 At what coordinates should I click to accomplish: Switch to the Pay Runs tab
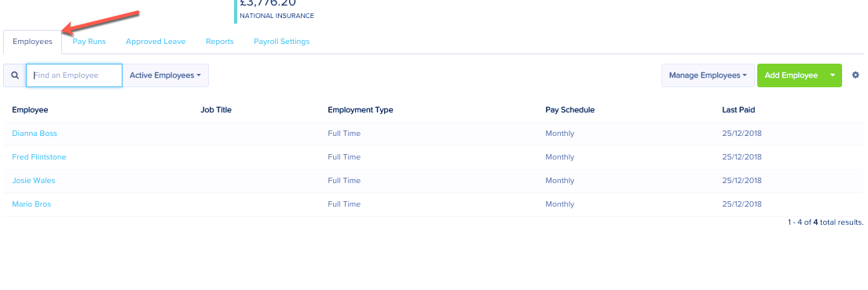89,42
